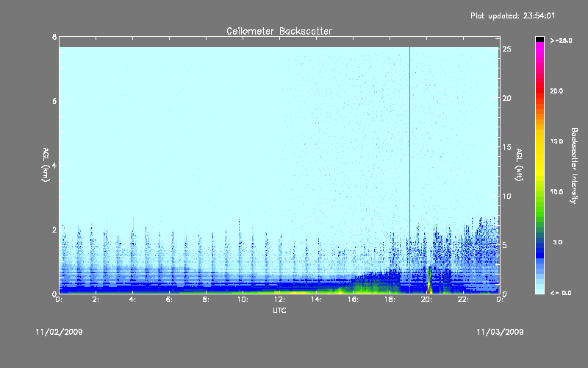Click the 'UTC' x-axis label
Viewport: 588px width, 368px height.
279,310
